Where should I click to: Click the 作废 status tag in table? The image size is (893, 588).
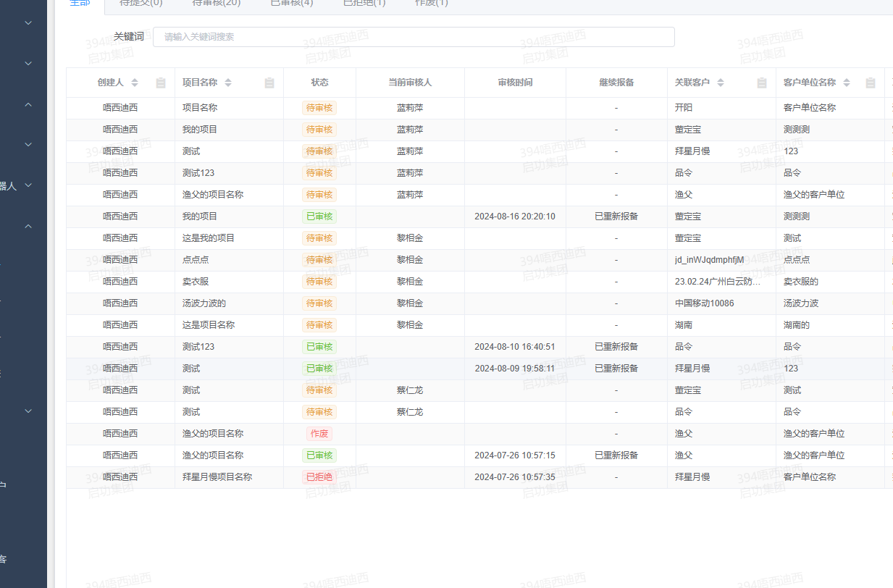pos(319,434)
